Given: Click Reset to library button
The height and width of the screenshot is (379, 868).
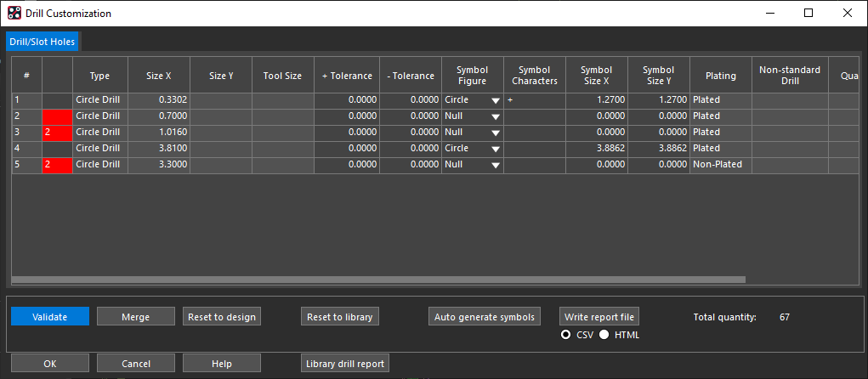Looking at the screenshot, I should pos(340,316).
